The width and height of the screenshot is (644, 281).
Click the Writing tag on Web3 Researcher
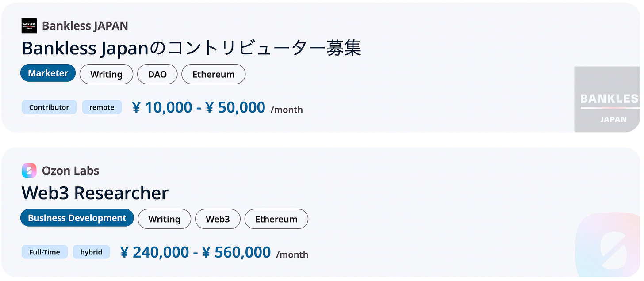[x=164, y=219]
